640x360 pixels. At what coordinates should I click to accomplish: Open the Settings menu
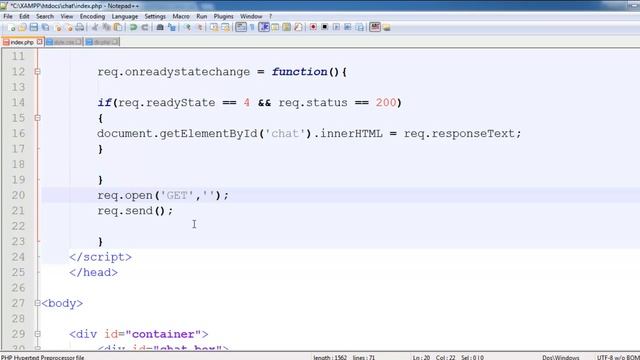tap(155, 16)
